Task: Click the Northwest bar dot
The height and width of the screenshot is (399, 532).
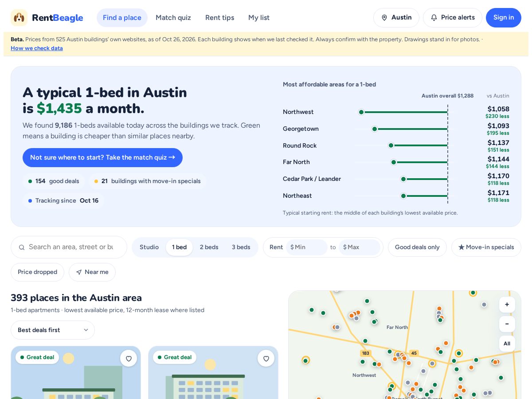Action: (x=361, y=112)
